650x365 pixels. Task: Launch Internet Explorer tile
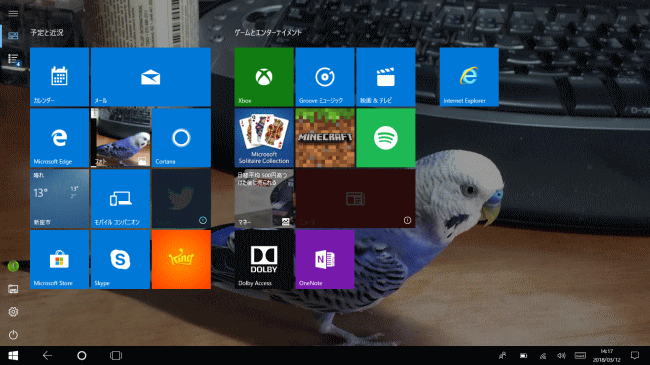[x=469, y=77]
